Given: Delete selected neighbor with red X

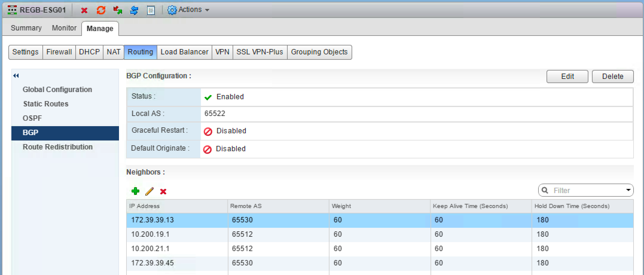Looking at the screenshot, I should click(163, 191).
